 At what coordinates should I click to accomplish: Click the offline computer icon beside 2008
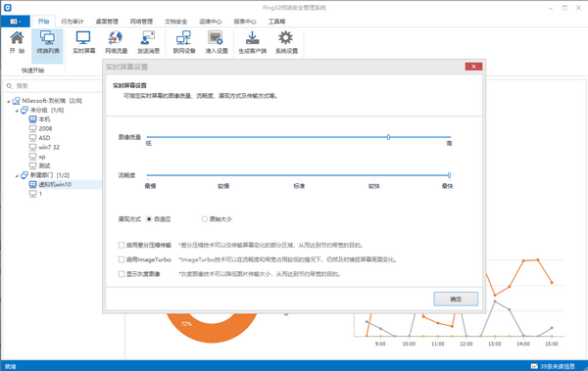coord(33,128)
